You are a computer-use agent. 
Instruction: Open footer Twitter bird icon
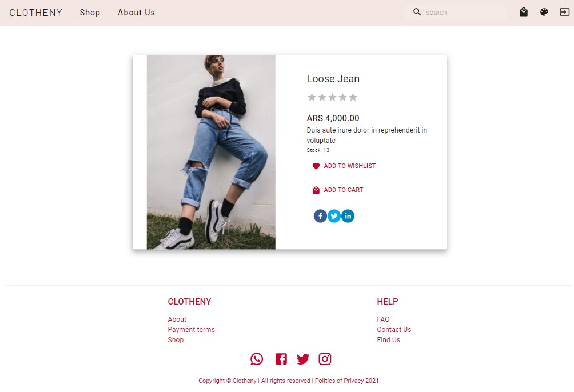coord(303,359)
